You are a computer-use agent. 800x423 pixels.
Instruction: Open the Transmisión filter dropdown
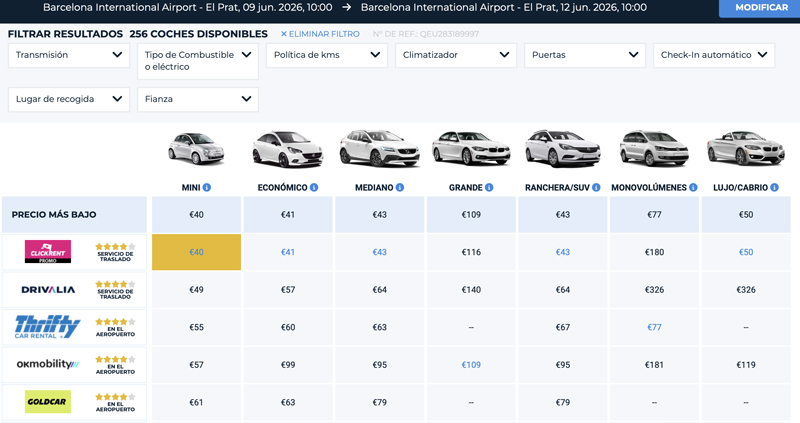[69, 55]
